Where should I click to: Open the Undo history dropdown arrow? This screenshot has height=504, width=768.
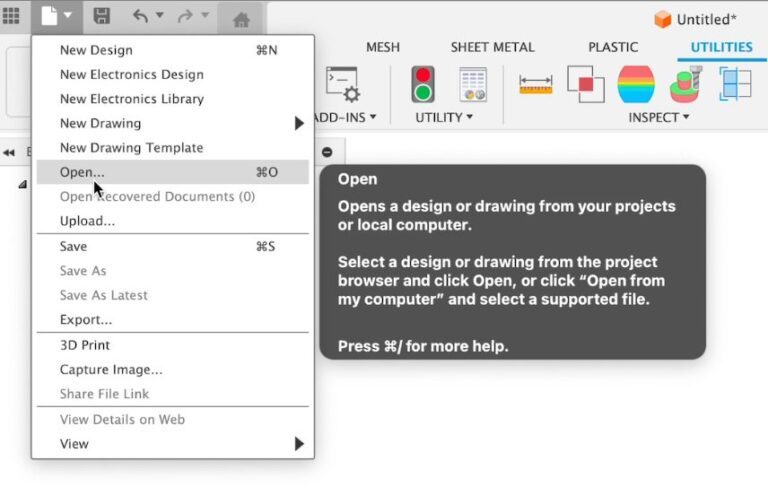tap(160, 15)
